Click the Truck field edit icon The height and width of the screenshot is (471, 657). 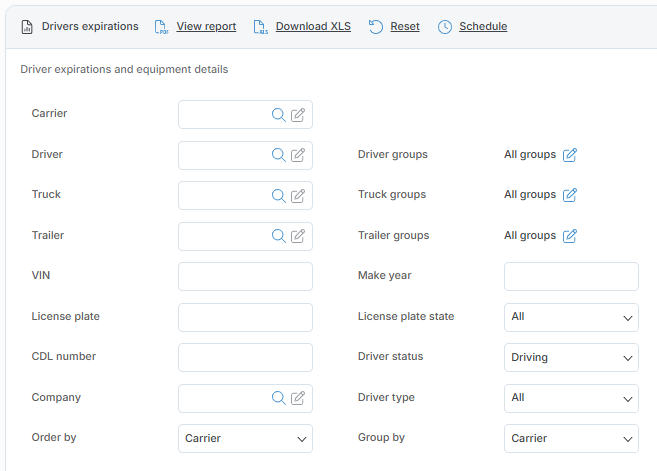pyautogui.click(x=298, y=196)
